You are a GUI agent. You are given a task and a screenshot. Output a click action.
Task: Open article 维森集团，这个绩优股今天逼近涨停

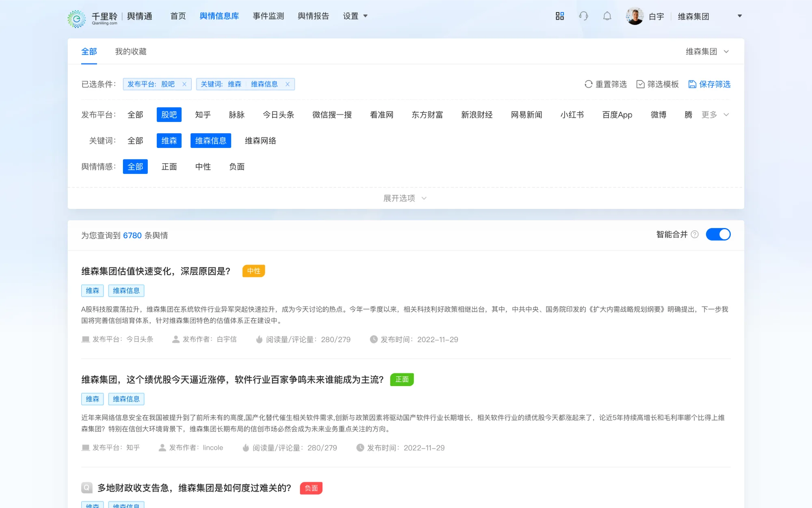point(232,380)
